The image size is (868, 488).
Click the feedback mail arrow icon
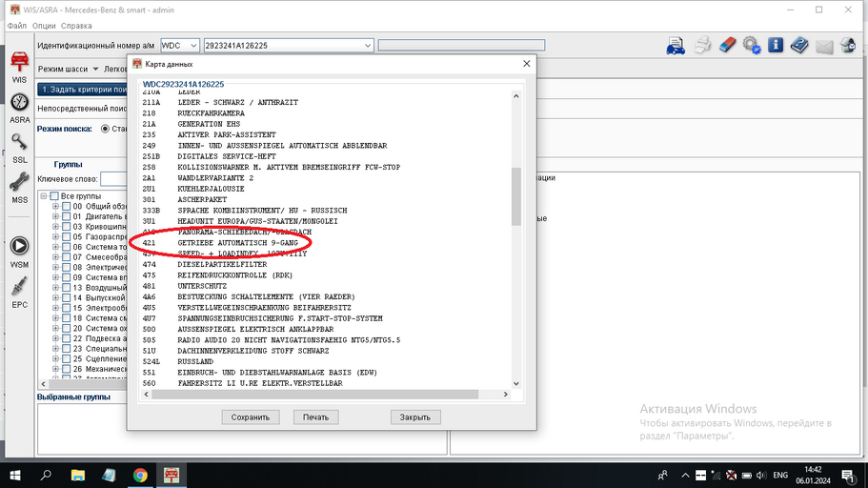coord(848,45)
